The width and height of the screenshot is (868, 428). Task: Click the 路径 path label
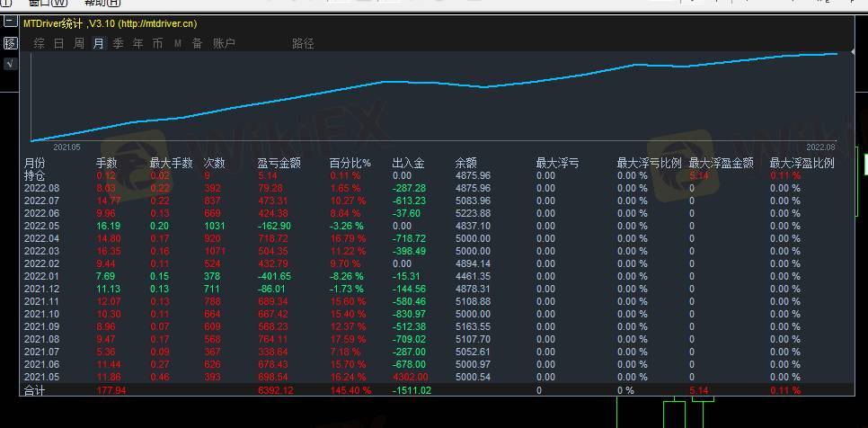pyautogui.click(x=303, y=43)
